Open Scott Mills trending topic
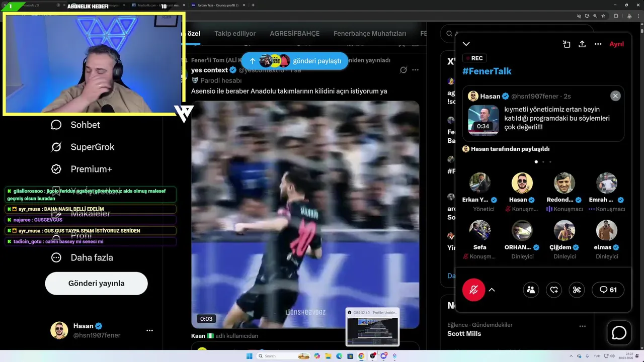644x362 pixels. click(x=464, y=333)
